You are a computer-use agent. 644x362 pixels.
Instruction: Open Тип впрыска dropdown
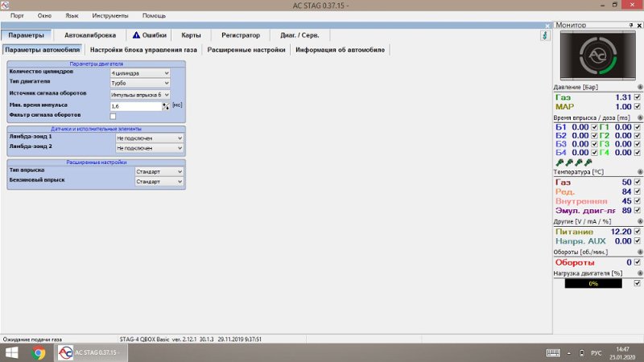(159, 171)
